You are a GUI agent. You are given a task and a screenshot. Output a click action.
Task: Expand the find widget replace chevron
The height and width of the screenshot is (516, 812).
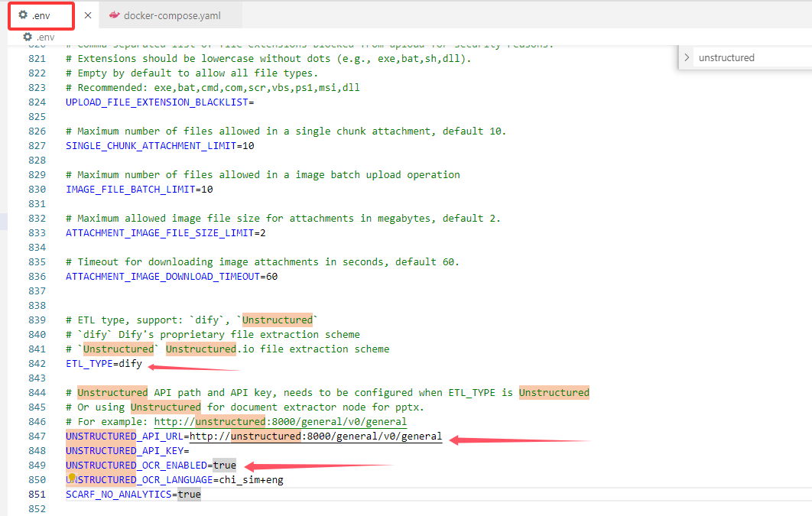[x=687, y=57]
